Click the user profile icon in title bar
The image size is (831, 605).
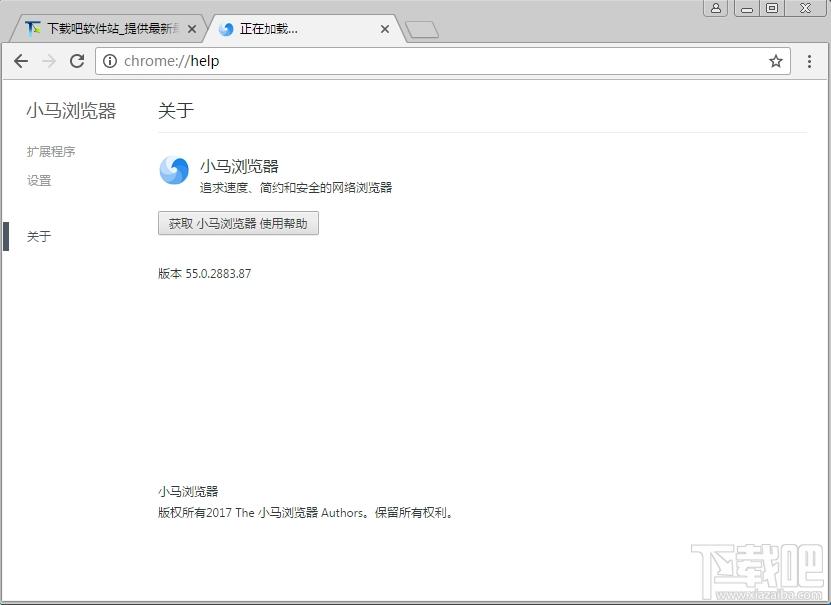pyautogui.click(x=715, y=7)
